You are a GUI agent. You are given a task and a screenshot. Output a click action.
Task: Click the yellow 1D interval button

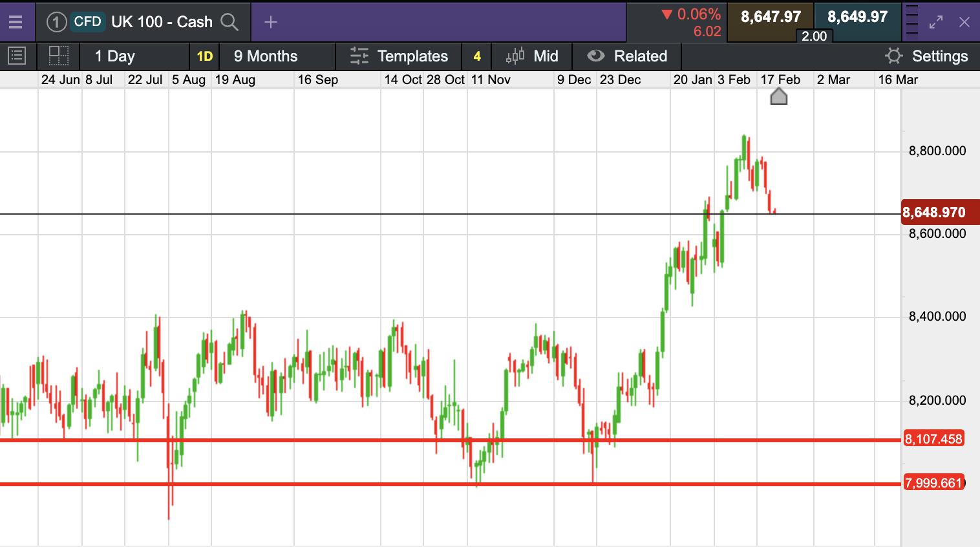[205, 56]
